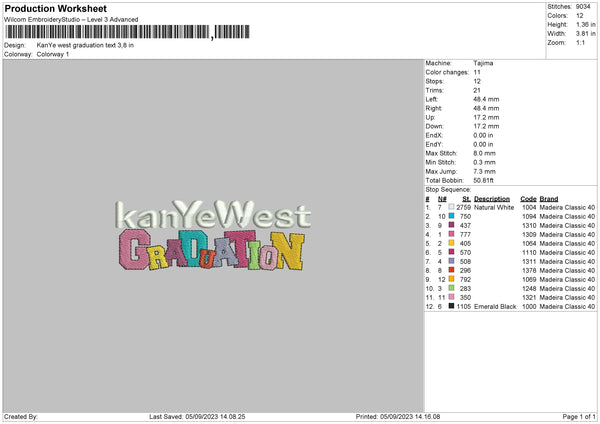Select the Min Stitch value 0.3 mm

pos(484,162)
